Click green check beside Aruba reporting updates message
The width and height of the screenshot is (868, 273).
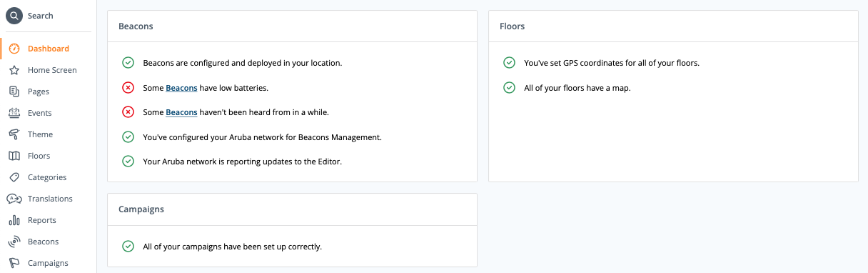128,162
